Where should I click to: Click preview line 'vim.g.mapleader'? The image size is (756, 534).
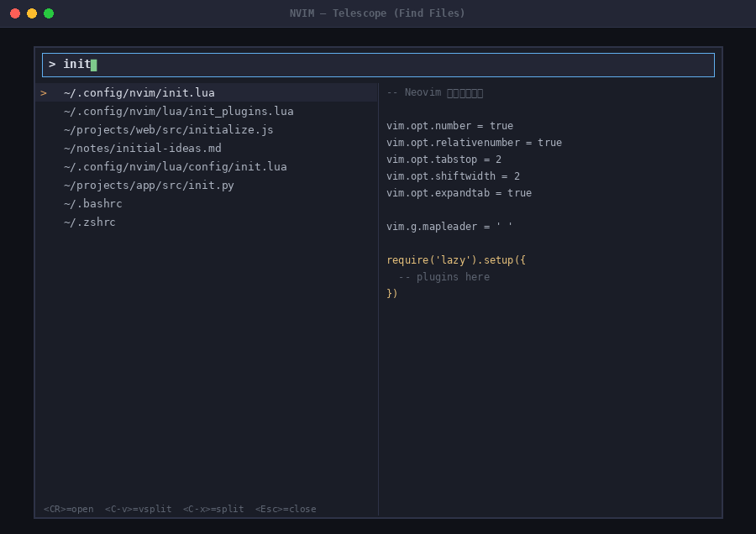pyautogui.click(x=449, y=227)
